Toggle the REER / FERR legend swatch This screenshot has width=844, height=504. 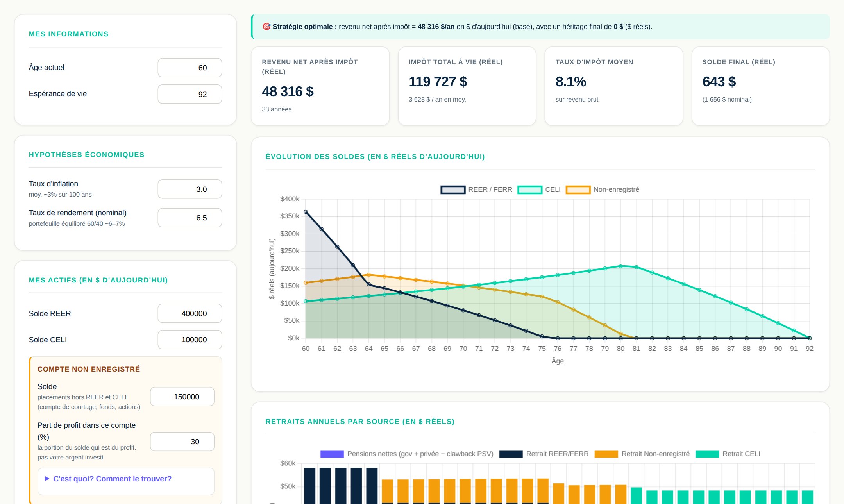pyautogui.click(x=453, y=190)
